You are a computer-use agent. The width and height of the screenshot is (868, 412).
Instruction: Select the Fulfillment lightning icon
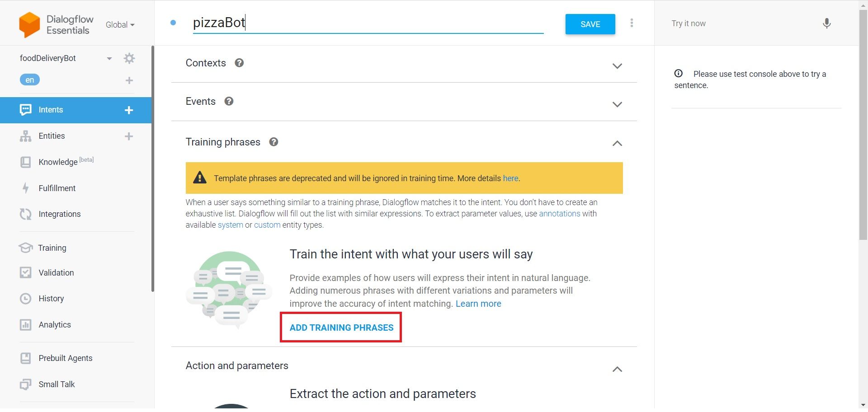(25, 188)
